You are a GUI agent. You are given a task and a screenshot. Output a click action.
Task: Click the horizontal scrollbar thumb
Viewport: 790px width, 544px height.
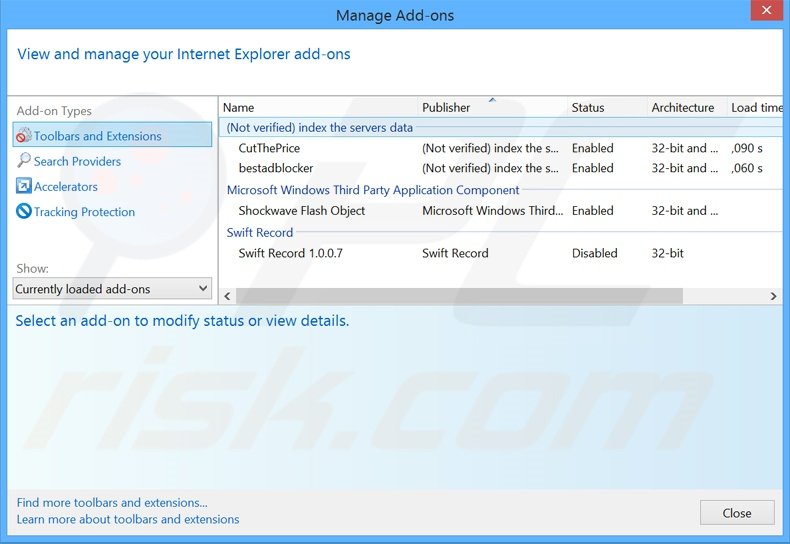point(459,296)
